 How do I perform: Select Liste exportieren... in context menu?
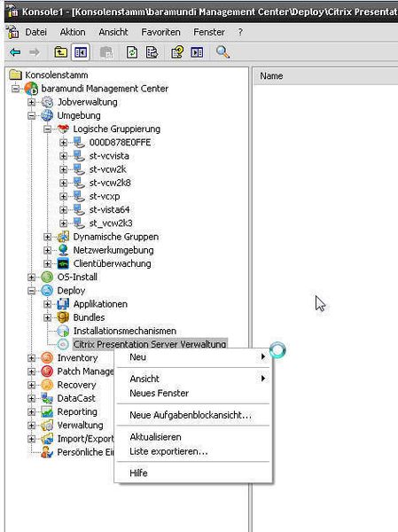[x=193, y=451]
